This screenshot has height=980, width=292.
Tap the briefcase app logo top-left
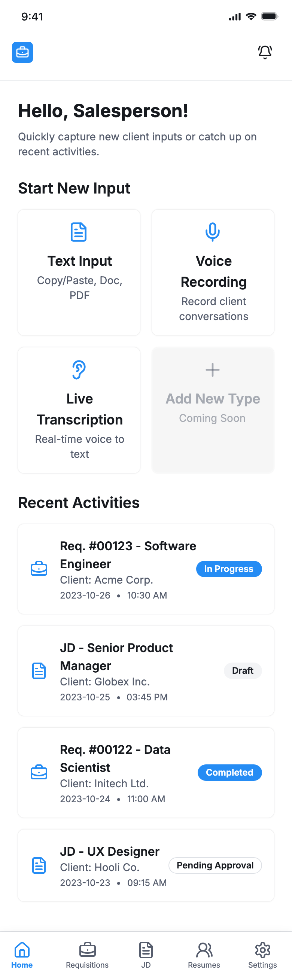[22, 52]
